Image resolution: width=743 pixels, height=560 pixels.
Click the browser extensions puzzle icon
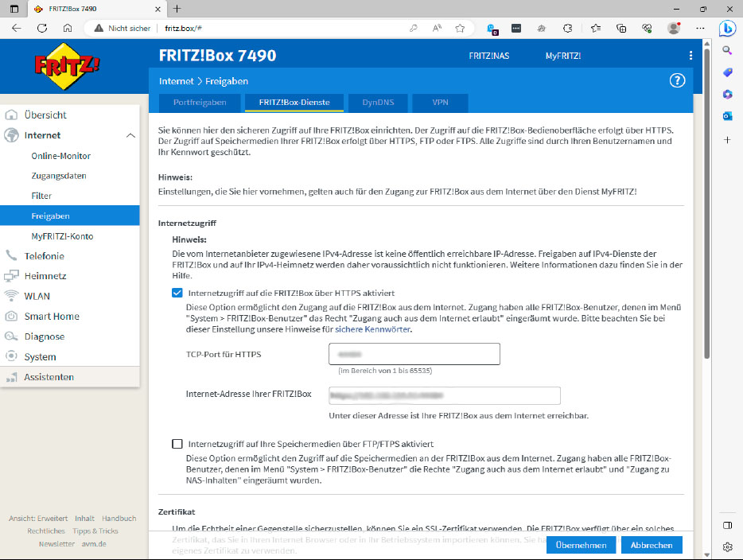567,29
